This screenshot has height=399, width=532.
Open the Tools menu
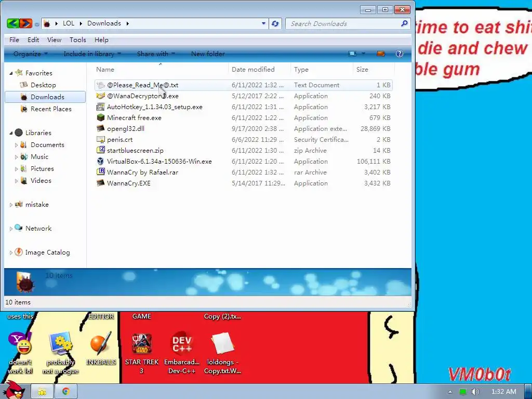click(78, 39)
